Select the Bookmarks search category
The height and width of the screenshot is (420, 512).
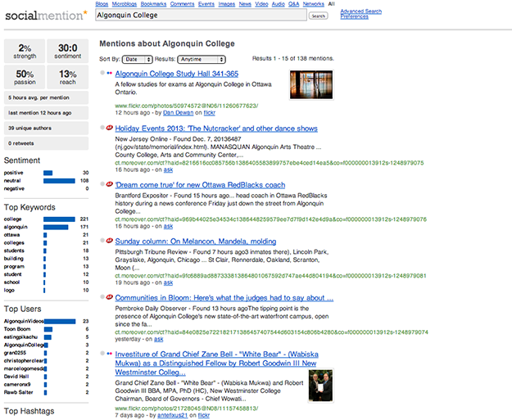[153, 4]
